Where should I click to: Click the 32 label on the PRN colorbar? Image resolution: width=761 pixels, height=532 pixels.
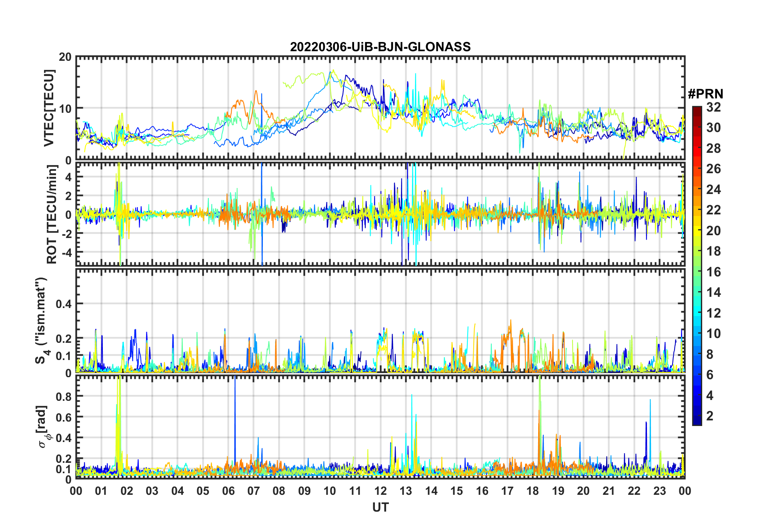(714, 107)
